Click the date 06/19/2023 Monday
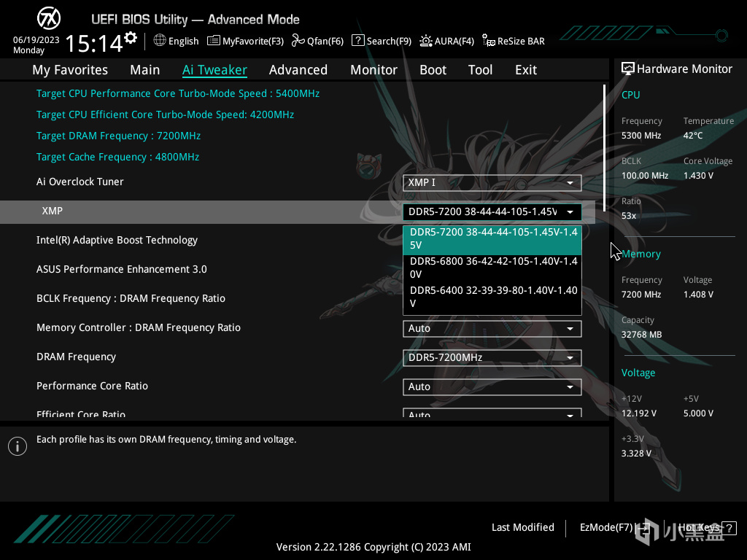Screen dimensions: 747x560 (36, 44)
